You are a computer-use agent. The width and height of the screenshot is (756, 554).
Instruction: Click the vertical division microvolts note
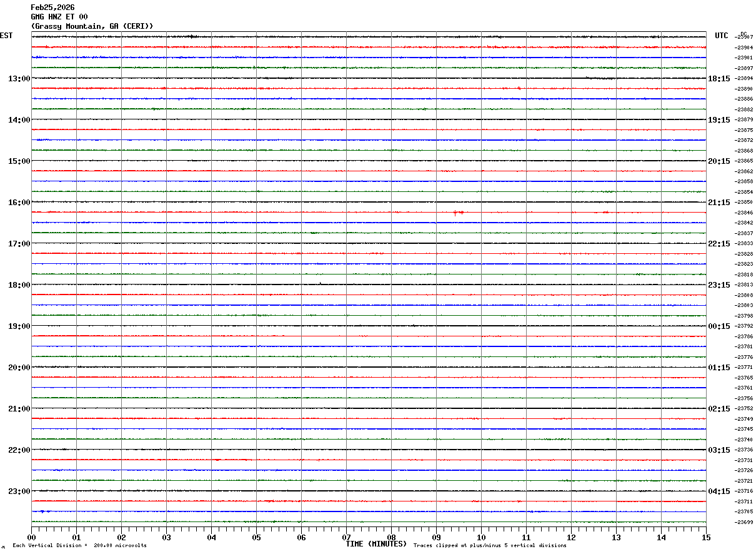pyautogui.click(x=79, y=546)
